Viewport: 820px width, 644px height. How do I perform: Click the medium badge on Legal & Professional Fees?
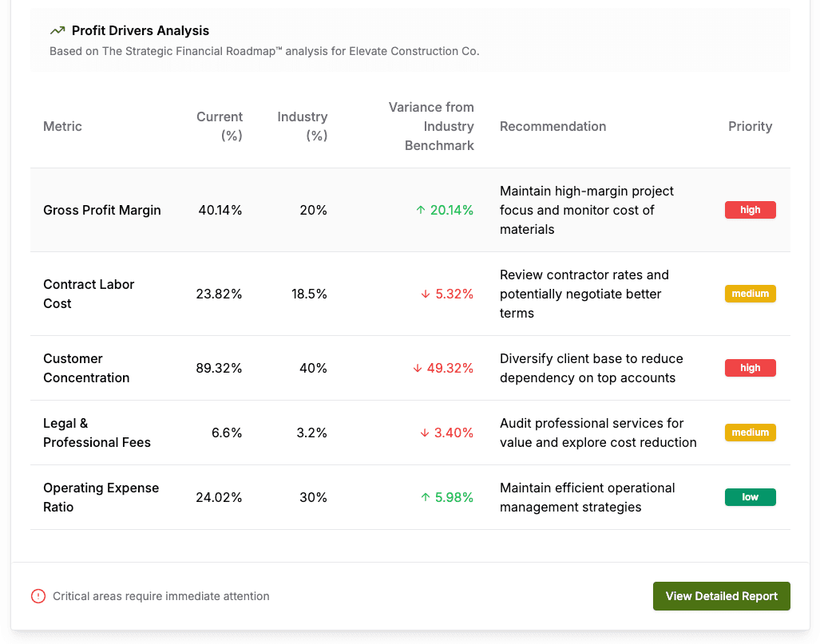pyautogui.click(x=750, y=433)
